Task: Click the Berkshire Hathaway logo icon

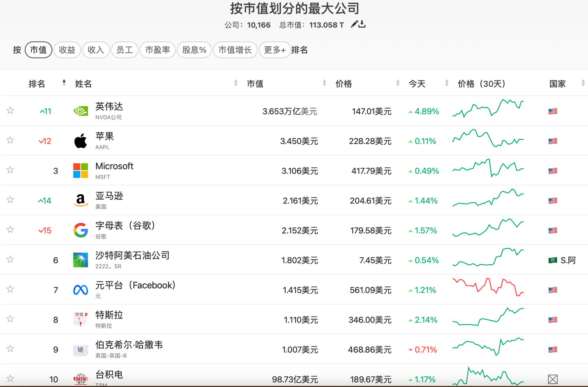Action: click(81, 349)
